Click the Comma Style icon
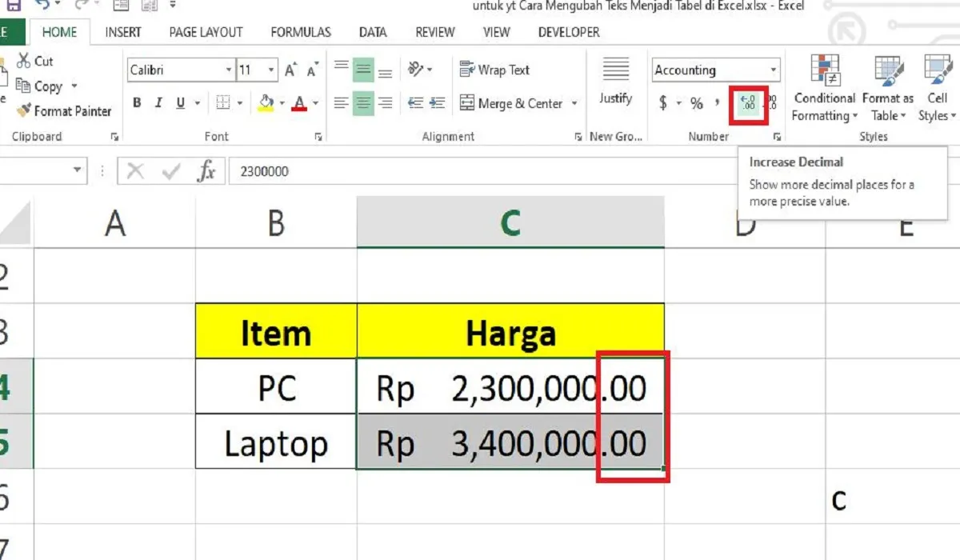 coord(718,103)
